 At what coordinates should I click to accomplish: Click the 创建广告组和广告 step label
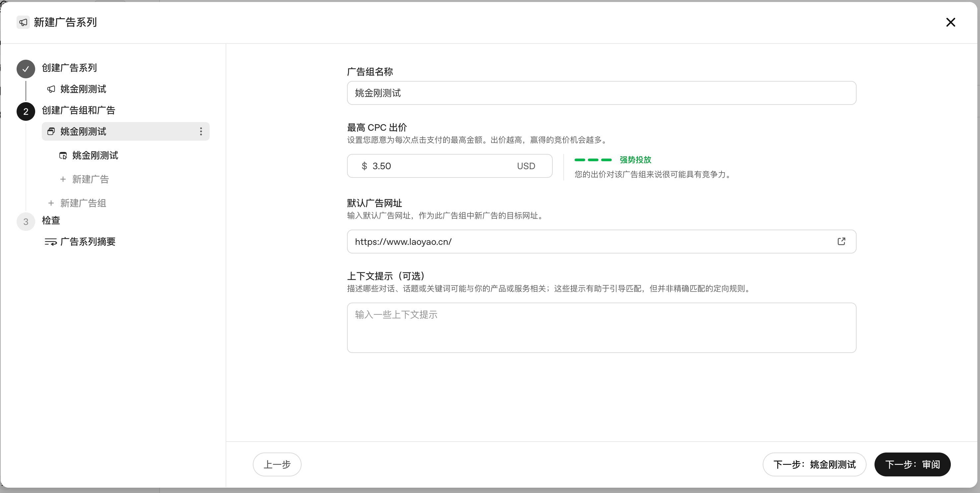click(x=78, y=110)
